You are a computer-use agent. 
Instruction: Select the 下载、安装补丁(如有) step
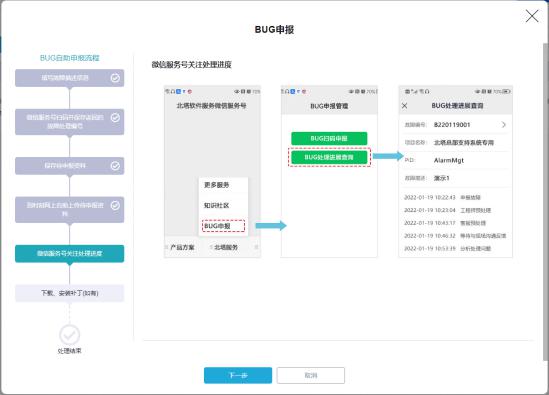[x=69, y=293]
